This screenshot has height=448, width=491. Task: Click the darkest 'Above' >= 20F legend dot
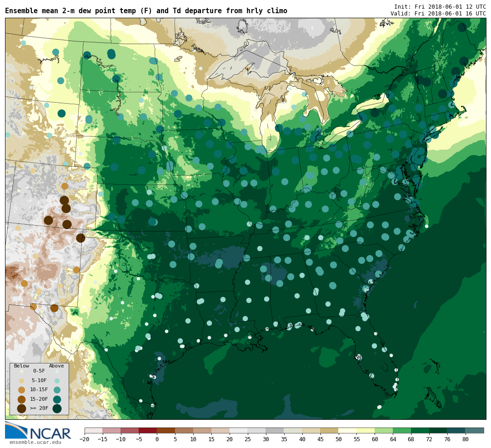pos(57,408)
